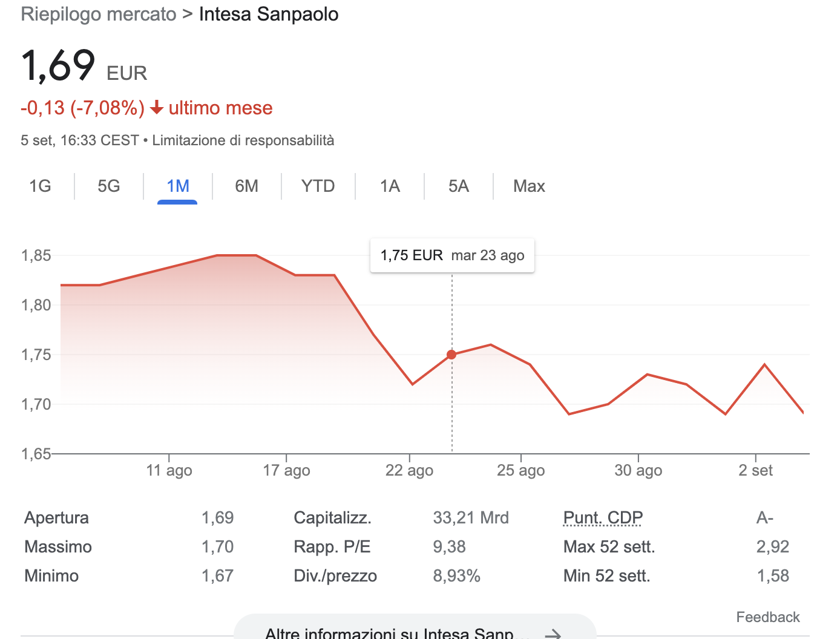The width and height of the screenshot is (840, 639).
Task: Click the -0,13 (-7,08%) change text
Action: tap(83, 108)
